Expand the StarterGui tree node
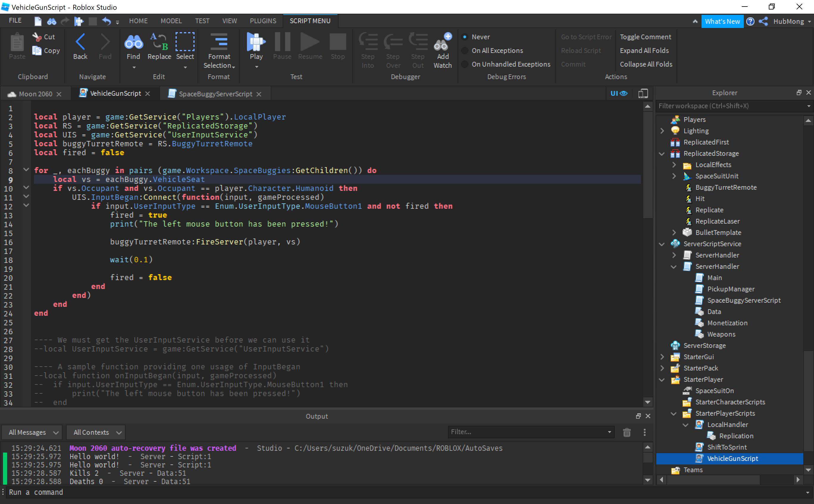 tap(662, 357)
